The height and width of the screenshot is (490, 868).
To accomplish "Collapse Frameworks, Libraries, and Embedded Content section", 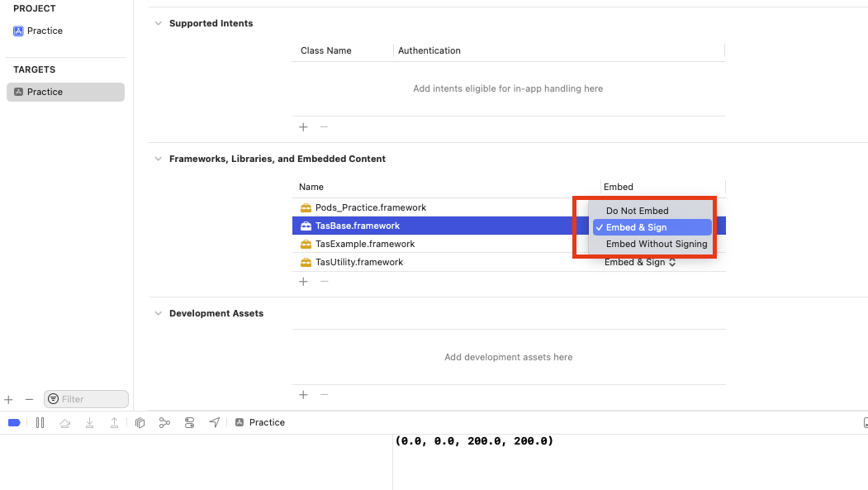I will point(159,159).
